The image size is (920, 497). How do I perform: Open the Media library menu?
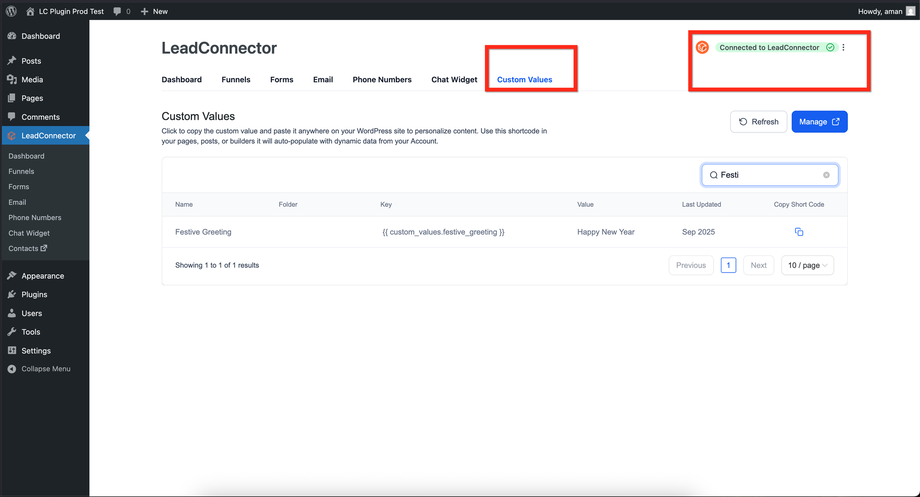[x=32, y=80]
